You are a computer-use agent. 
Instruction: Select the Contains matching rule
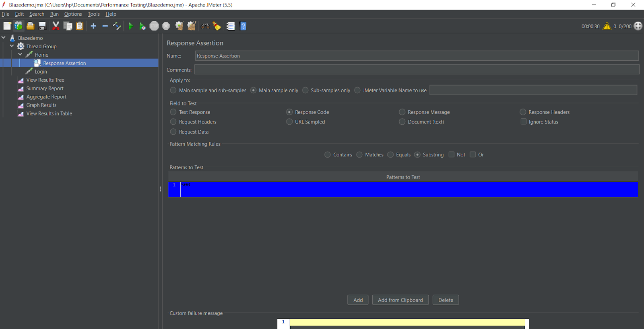(x=328, y=155)
